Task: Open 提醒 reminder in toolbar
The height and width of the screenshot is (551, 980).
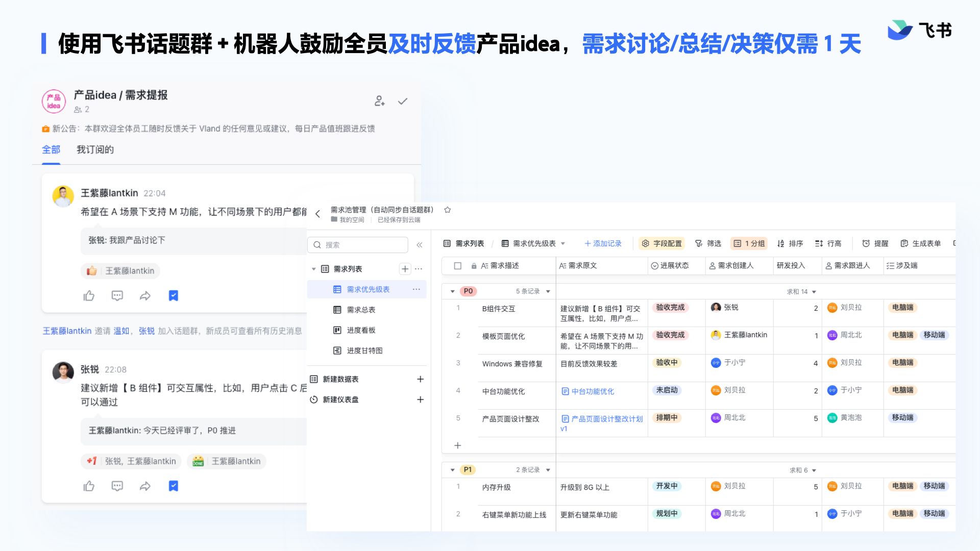Action: pyautogui.click(x=875, y=243)
